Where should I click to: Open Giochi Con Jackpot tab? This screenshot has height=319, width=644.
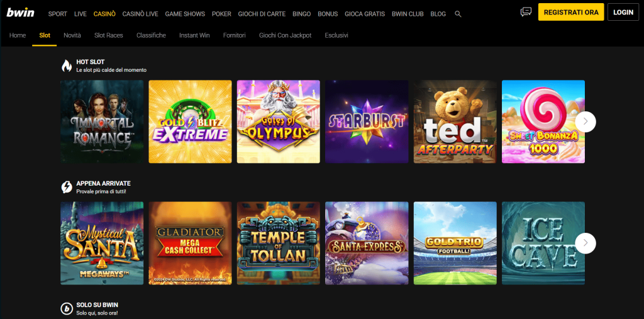(x=285, y=35)
